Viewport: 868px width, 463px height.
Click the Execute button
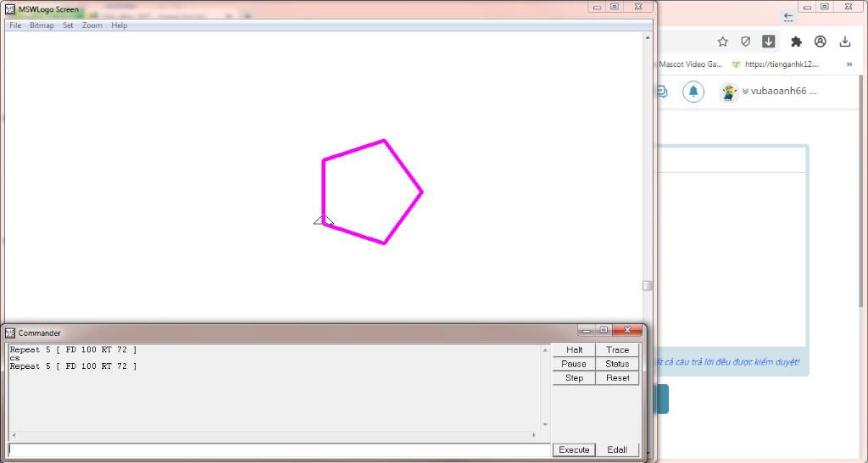pos(574,449)
